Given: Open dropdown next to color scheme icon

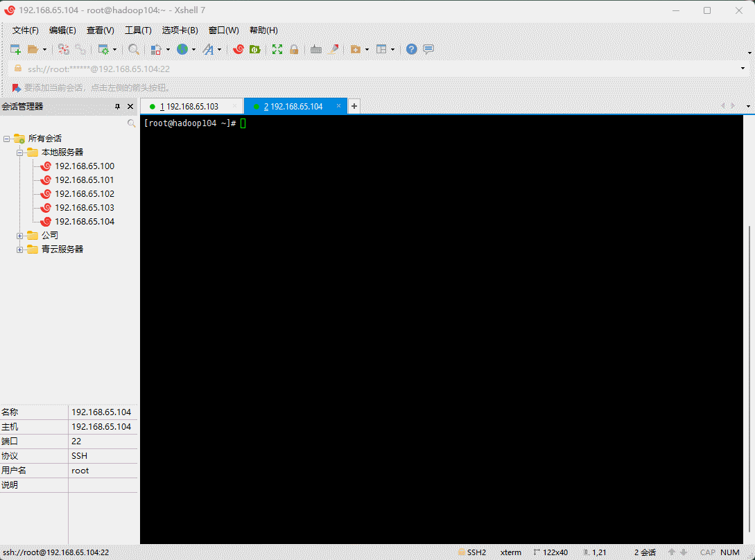Looking at the screenshot, I should coord(168,49).
